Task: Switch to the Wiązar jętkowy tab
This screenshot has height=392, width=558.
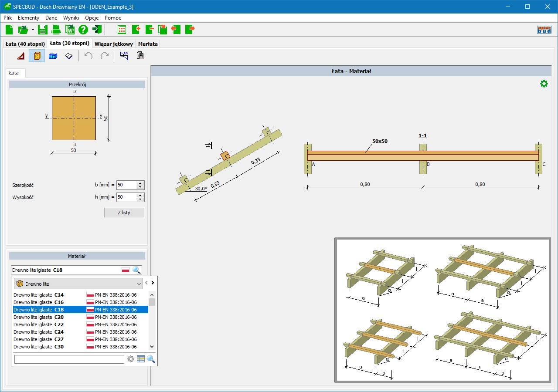Action: coord(113,44)
